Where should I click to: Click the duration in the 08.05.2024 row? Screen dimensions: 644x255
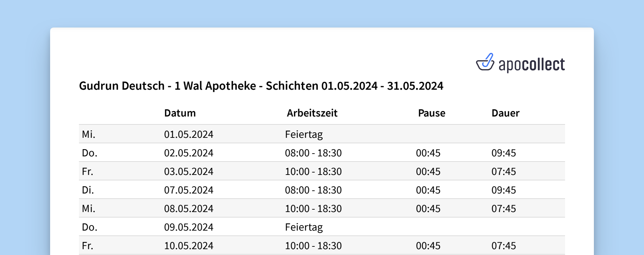click(x=504, y=209)
